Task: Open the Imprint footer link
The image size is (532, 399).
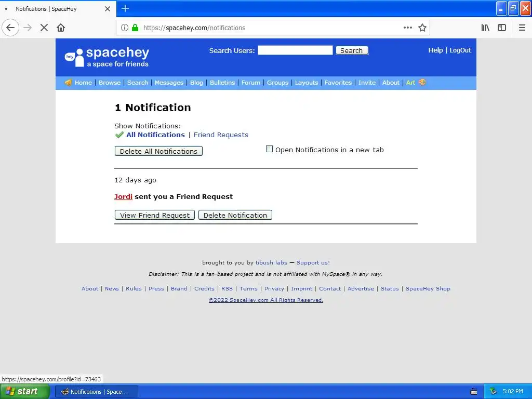Action: pos(302,289)
